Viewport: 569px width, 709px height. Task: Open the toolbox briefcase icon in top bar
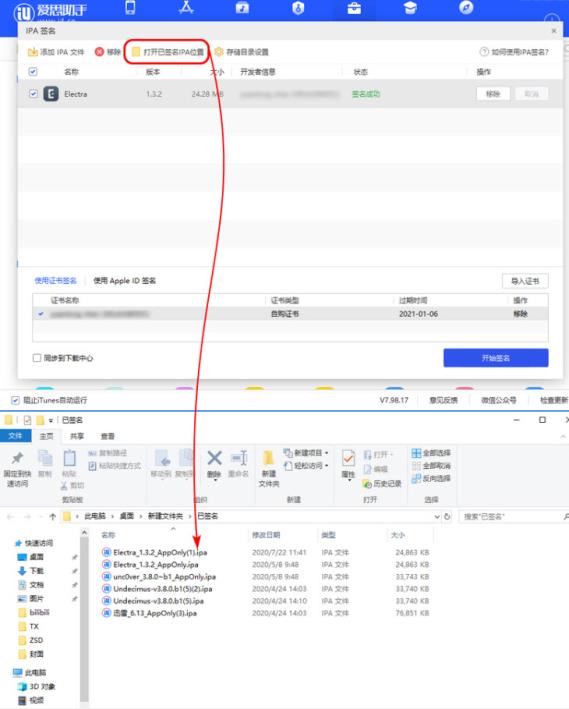coord(354,8)
